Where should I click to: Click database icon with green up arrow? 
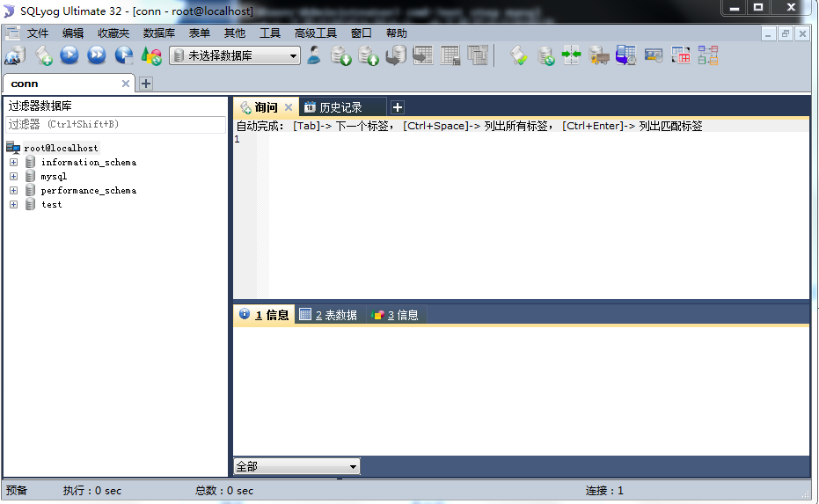coord(369,55)
